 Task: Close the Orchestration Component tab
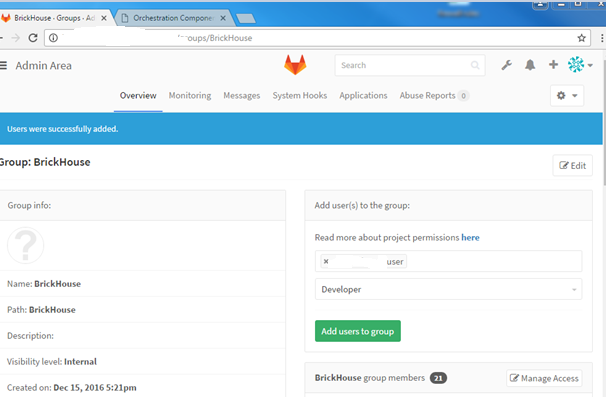pyautogui.click(x=223, y=18)
